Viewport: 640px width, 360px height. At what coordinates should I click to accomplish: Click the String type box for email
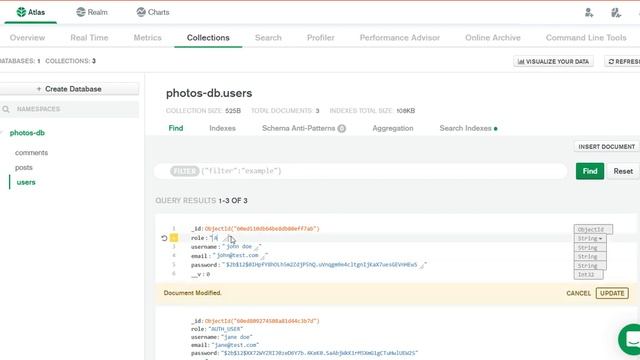click(590, 257)
